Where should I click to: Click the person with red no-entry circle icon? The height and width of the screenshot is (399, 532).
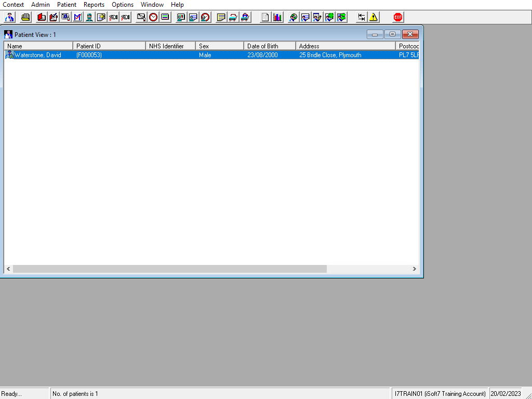pos(205,17)
